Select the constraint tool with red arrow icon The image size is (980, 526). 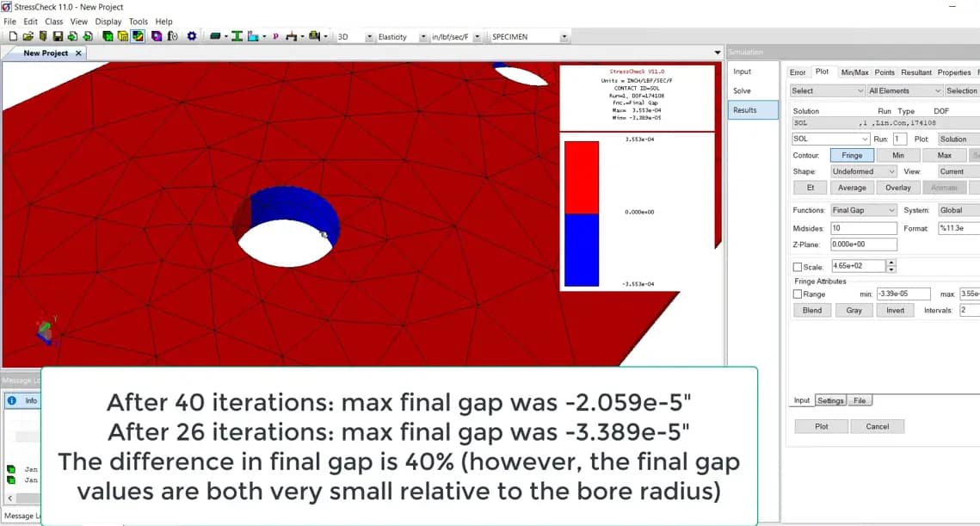(292, 36)
